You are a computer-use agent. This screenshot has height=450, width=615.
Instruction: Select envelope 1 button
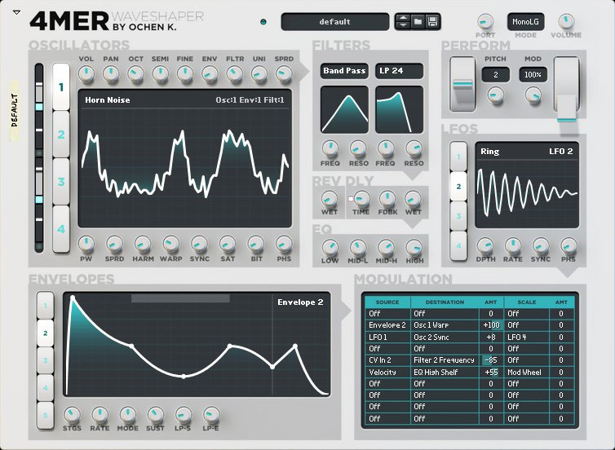pos(45,304)
